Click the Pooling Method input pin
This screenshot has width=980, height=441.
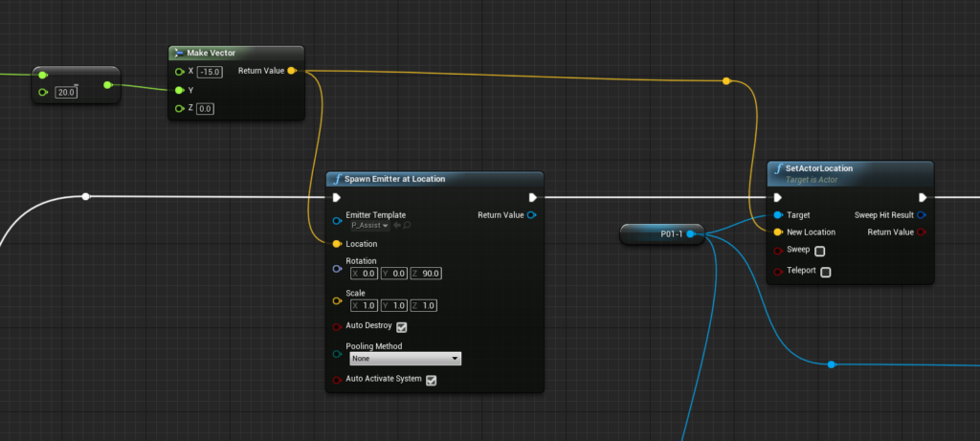tap(337, 354)
